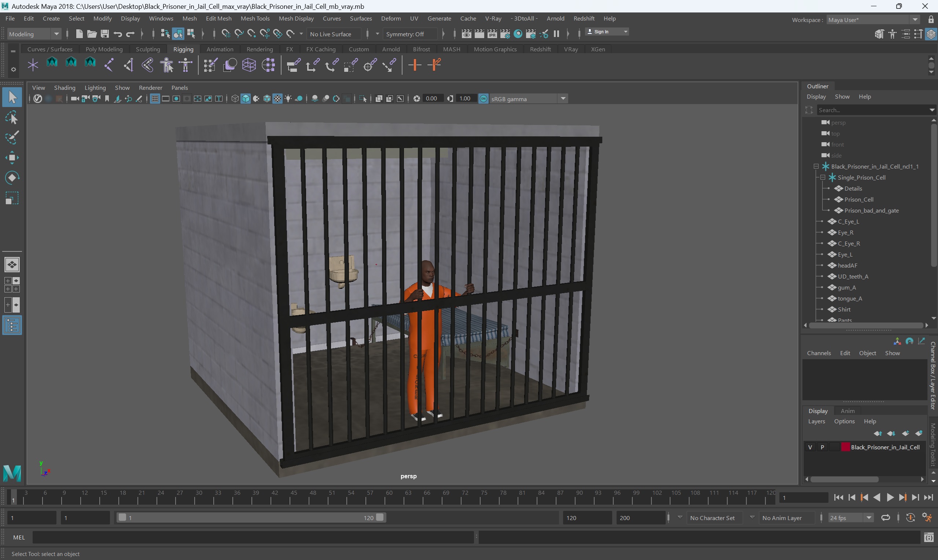Play animation forwards
This screenshot has height=560, width=938.
[890, 497]
